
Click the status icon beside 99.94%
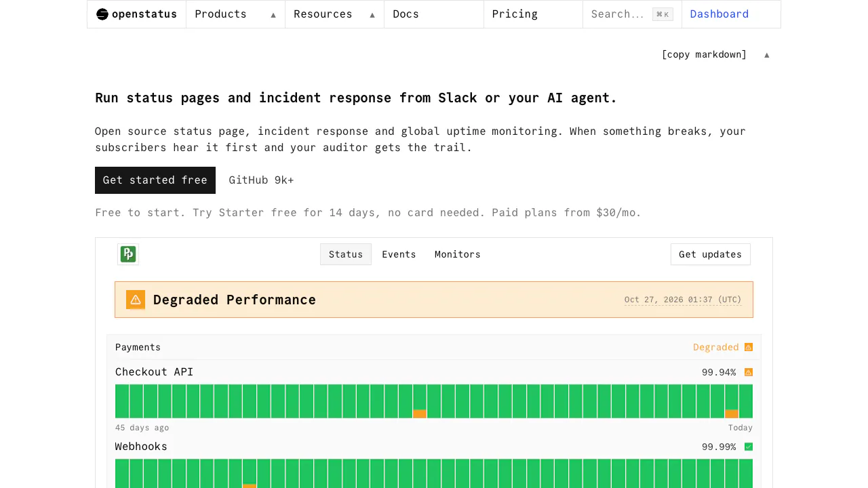[x=749, y=372]
